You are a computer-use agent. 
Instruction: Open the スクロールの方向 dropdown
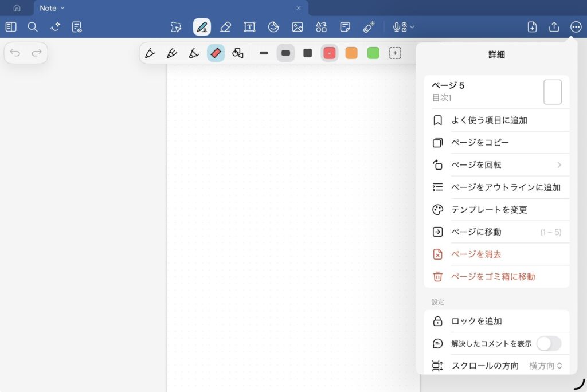click(x=545, y=366)
